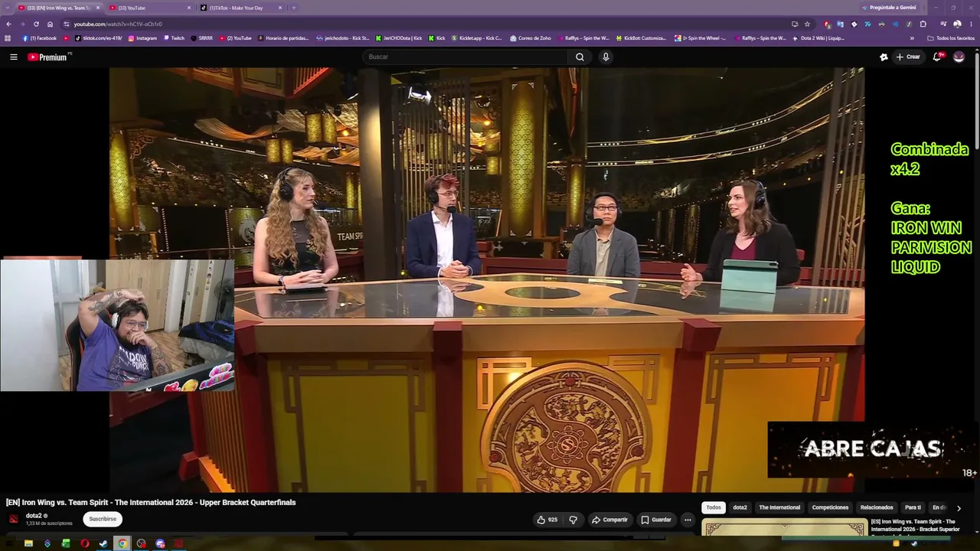Open File Explorer from the taskbar

[28, 543]
